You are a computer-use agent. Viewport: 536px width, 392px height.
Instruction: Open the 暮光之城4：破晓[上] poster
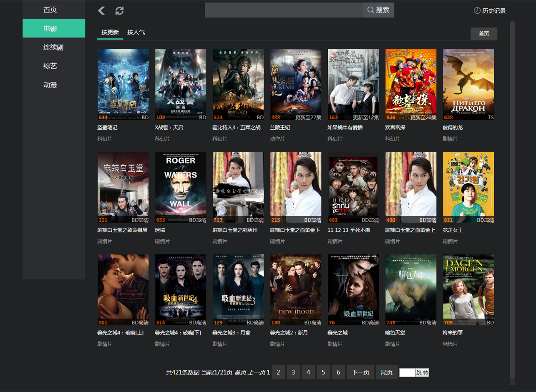coord(123,290)
